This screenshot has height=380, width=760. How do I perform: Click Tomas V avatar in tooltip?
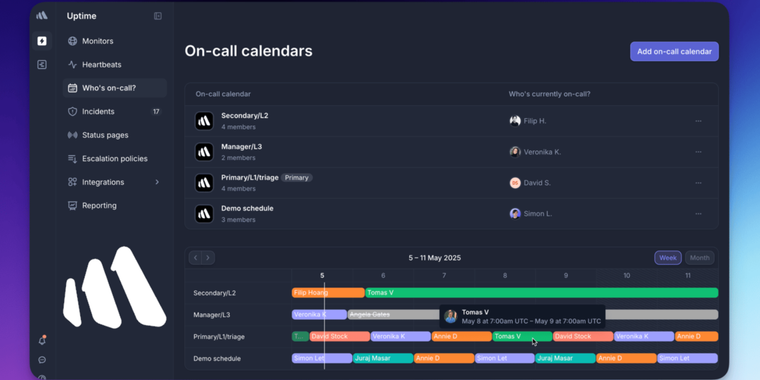tap(451, 317)
